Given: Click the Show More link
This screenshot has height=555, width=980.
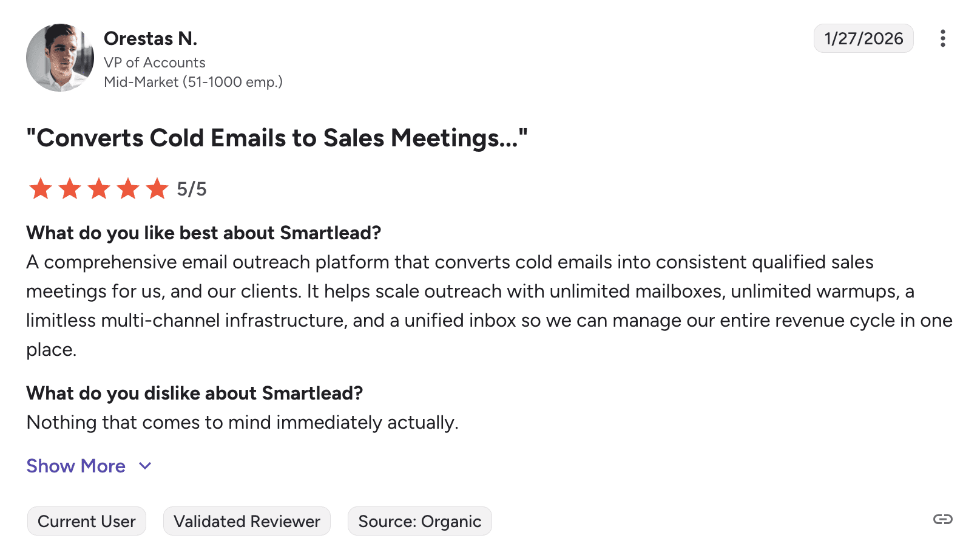Looking at the screenshot, I should pos(76,466).
